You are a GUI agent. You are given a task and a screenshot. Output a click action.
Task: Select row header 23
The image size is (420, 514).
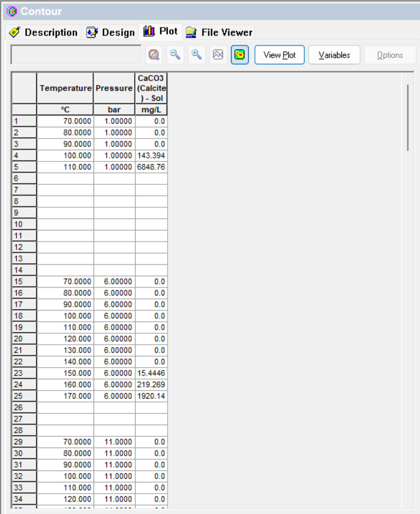coord(24,373)
